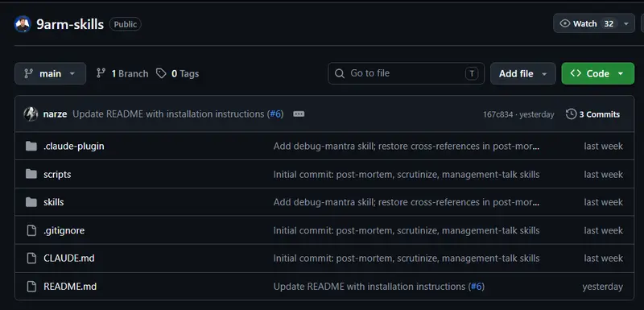
Task: Click the Public visibility badge
Action: point(126,24)
